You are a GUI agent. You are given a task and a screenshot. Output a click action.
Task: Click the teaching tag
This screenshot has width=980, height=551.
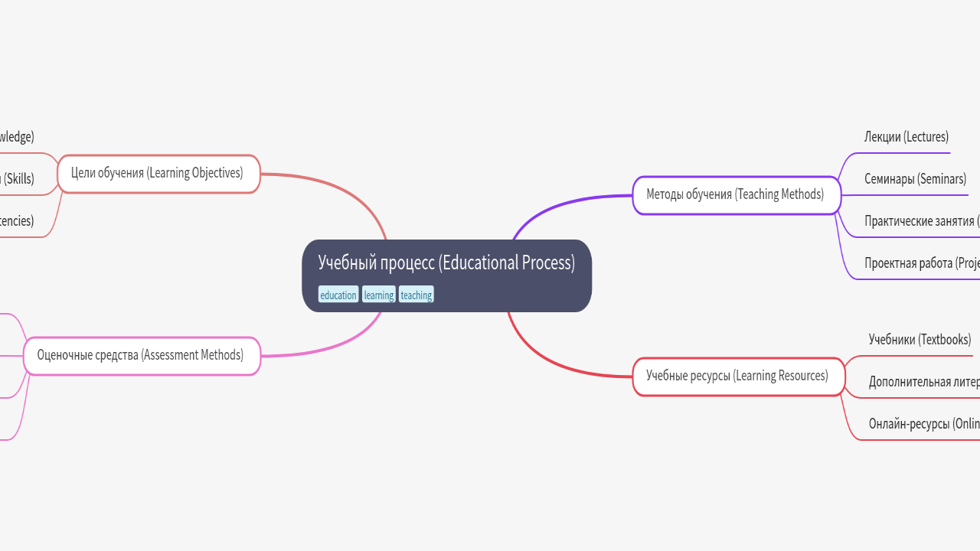click(416, 295)
